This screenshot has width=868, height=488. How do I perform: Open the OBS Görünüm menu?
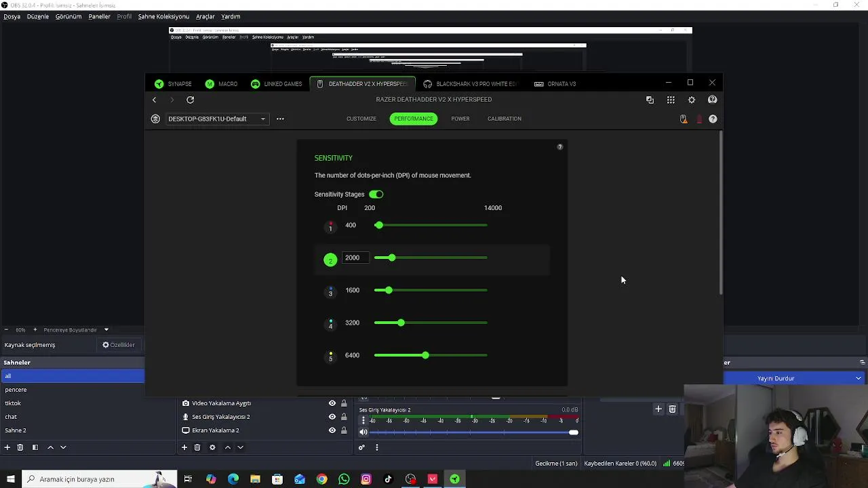click(x=68, y=16)
